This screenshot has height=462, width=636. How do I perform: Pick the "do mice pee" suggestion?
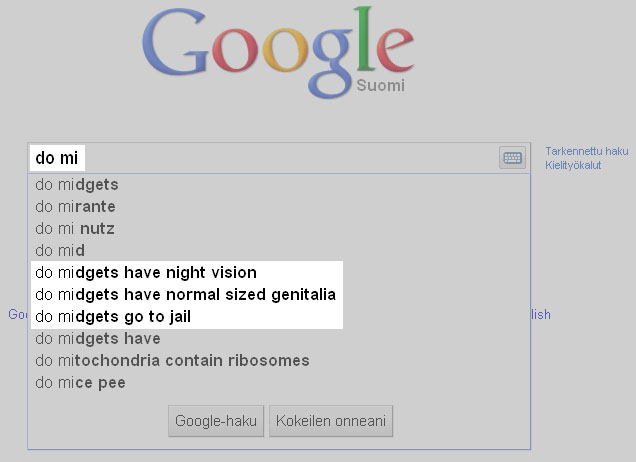coord(80,383)
